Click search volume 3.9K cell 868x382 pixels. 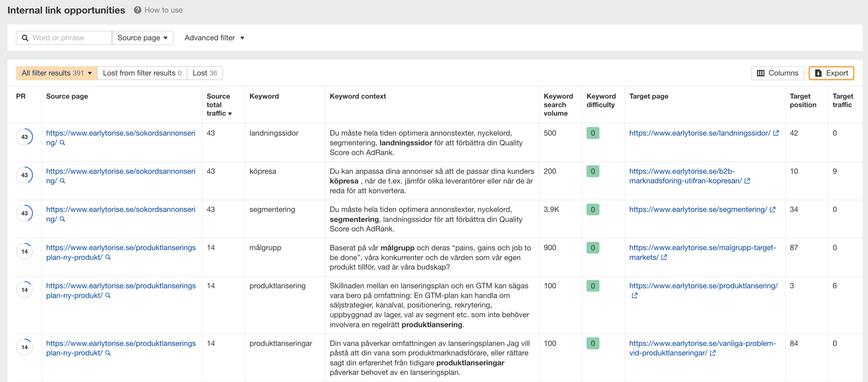(x=551, y=210)
